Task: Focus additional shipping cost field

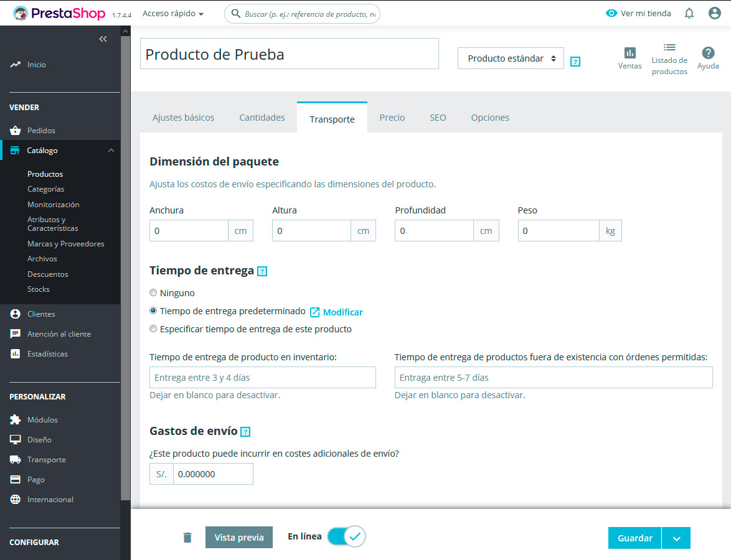Action: 213,474
